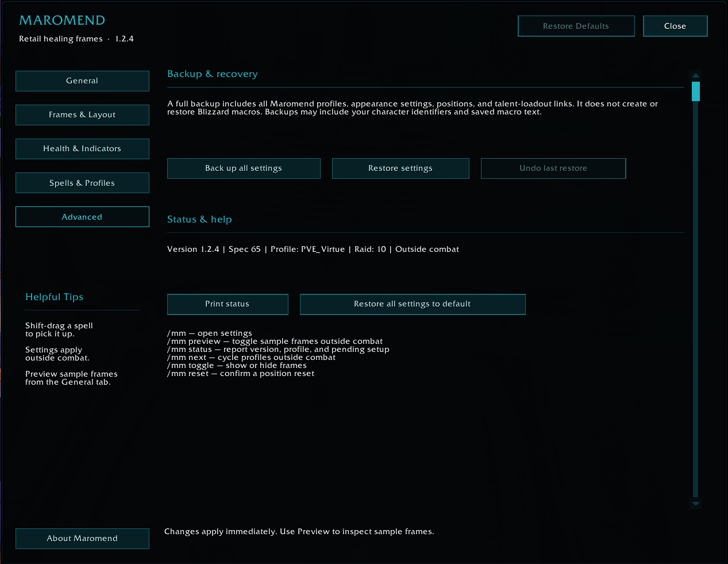Switch to the Frames & Layout tab
The width and height of the screenshot is (728, 564).
tap(82, 115)
